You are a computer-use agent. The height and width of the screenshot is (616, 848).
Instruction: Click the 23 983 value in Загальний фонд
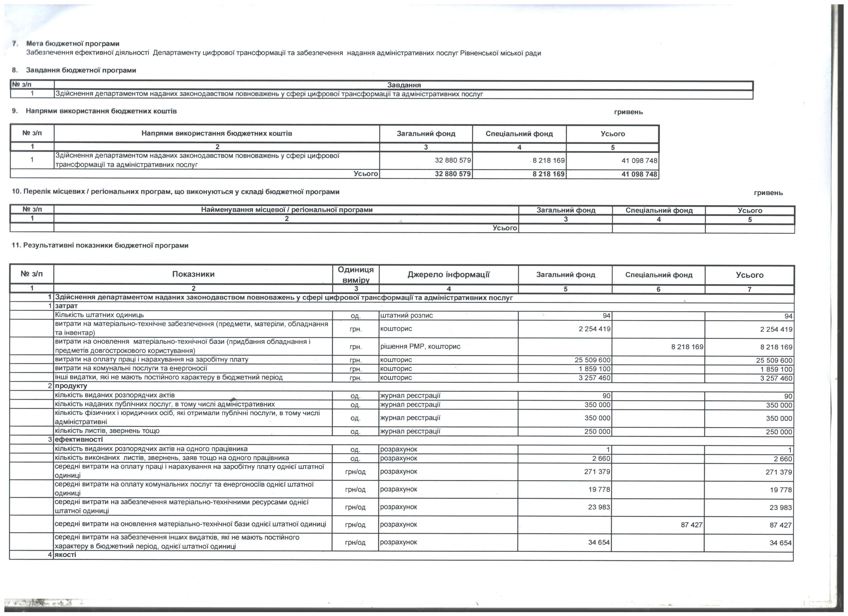[599, 507]
